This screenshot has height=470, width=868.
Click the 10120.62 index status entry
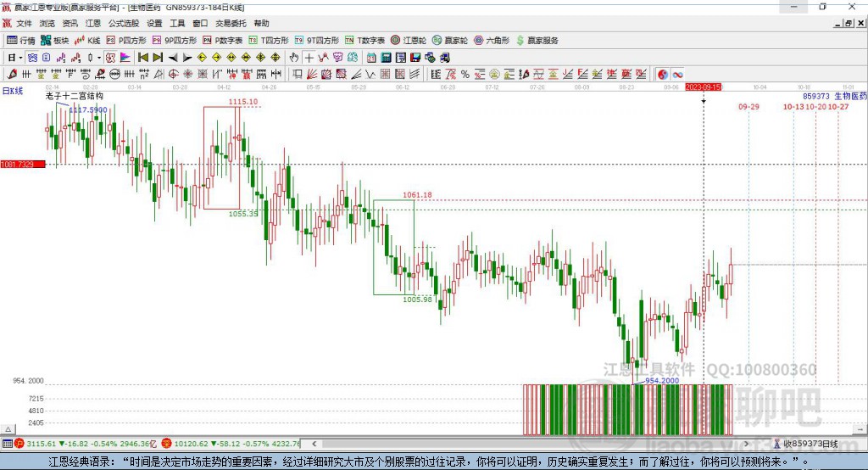[231, 444]
